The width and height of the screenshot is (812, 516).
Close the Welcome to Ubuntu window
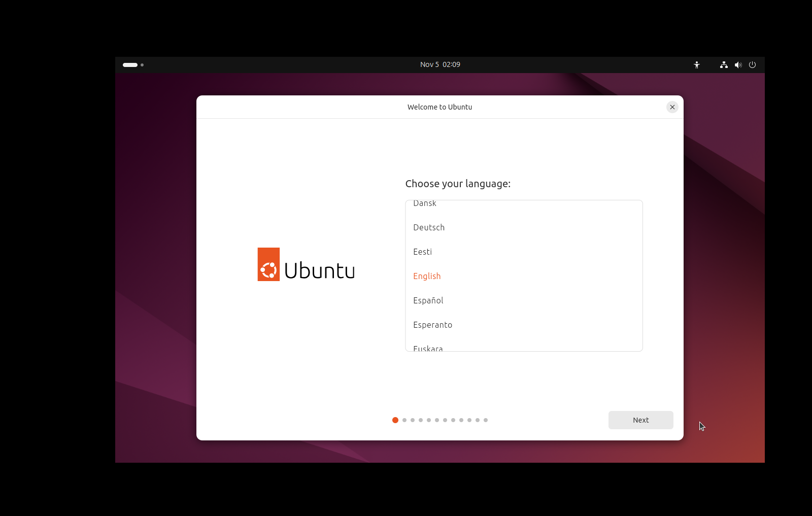coord(672,107)
